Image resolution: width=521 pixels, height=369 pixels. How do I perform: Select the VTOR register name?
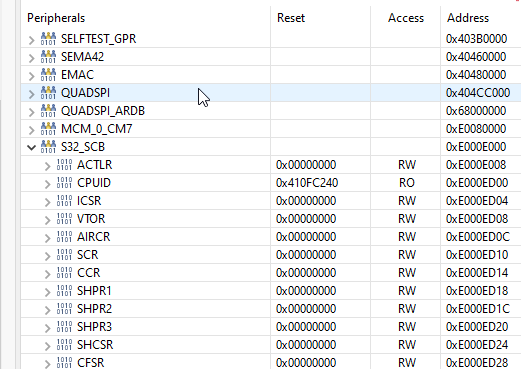[91, 219]
